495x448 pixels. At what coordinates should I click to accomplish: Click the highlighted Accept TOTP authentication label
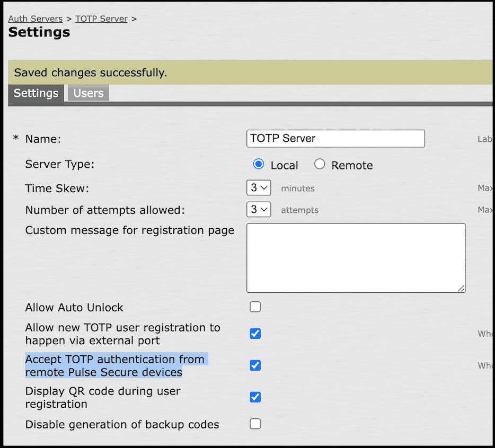click(x=115, y=365)
